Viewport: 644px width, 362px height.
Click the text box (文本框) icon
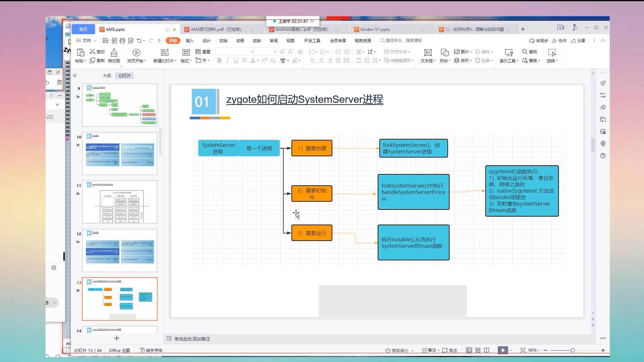(x=428, y=53)
